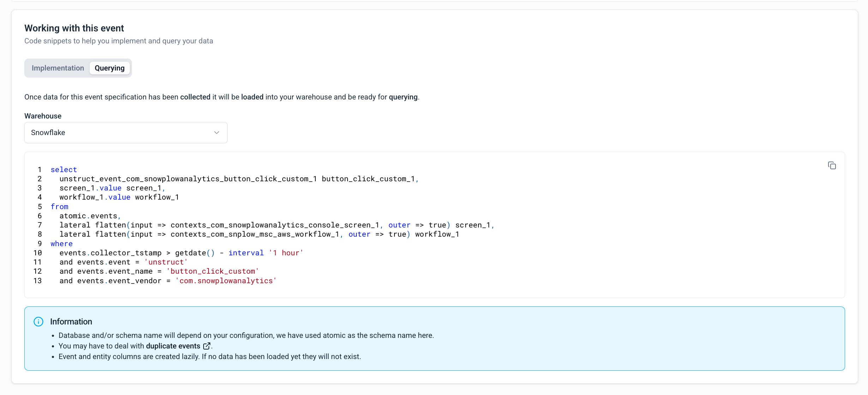Select the unstruct string literal on line 11
The height and width of the screenshot is (395, 868).
pos(165,262)
